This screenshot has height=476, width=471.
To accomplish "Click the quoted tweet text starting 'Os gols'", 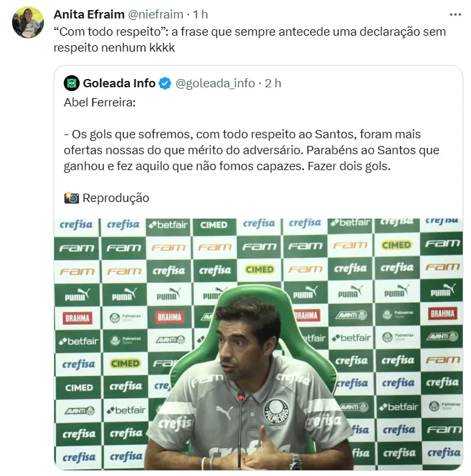I will tap(252, 150).
